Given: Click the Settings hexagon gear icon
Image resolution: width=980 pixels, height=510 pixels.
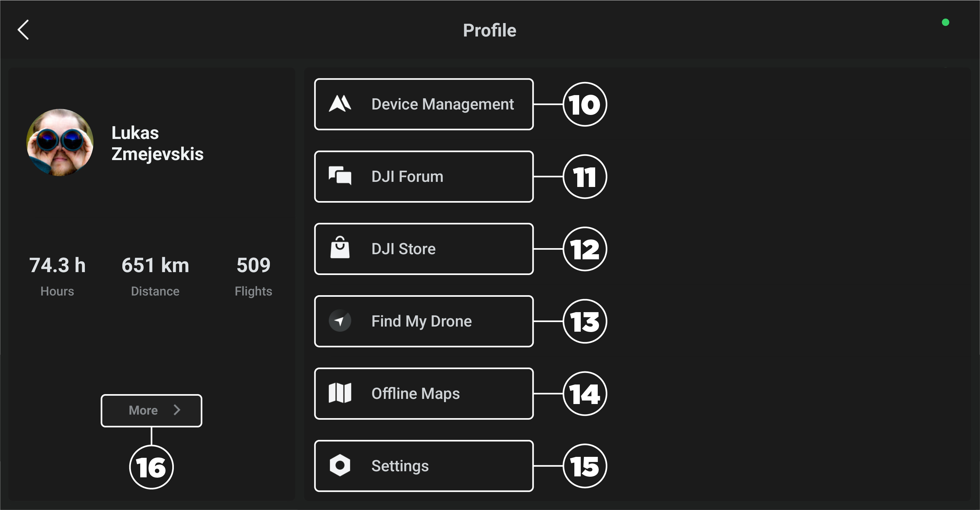Looking at the screenshot, I should point(340,465).
